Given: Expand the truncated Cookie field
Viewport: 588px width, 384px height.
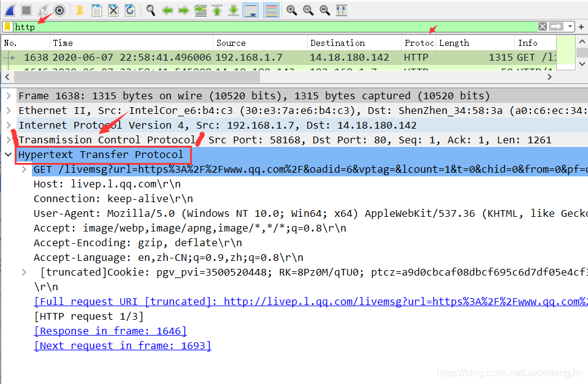Looking at the screenshot, I should (25, 273).
